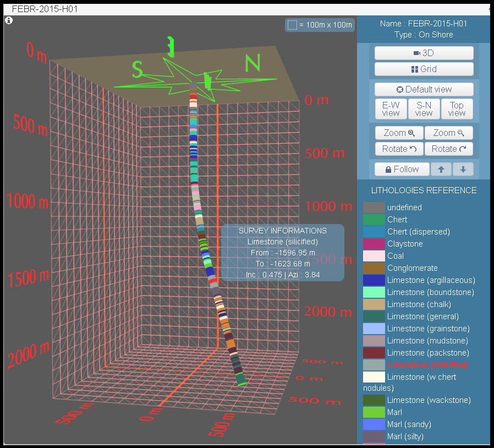The width and height of the screenshot is (494, 448).
Task: Switch to Top view
Action: click(x=457, y=109)
